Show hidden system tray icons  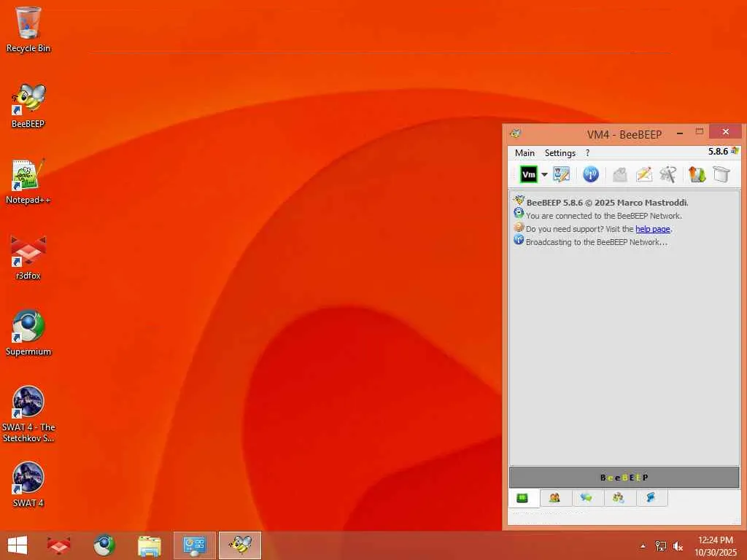tap(643, 546)
